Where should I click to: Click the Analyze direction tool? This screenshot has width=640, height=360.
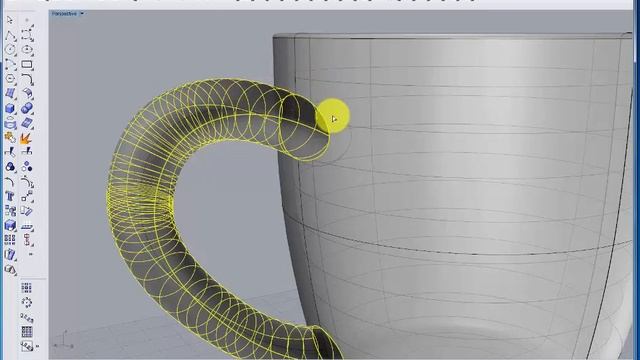27,225
